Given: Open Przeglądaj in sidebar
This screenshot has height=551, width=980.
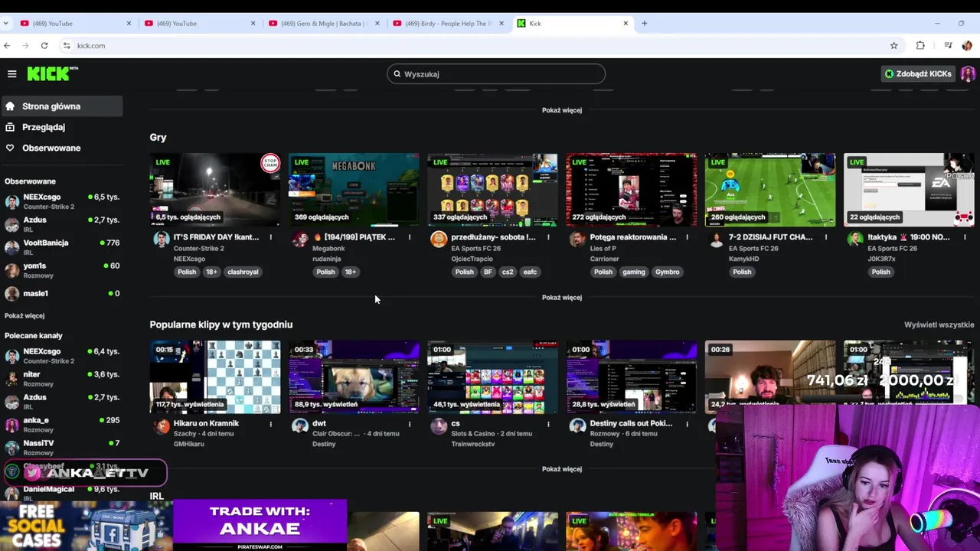Looking at the screenshot, I should click(61, 127).
